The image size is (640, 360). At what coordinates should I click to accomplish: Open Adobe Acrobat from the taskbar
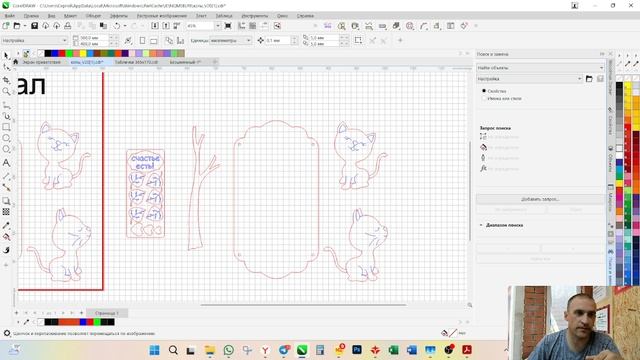(x=467, y=350)
